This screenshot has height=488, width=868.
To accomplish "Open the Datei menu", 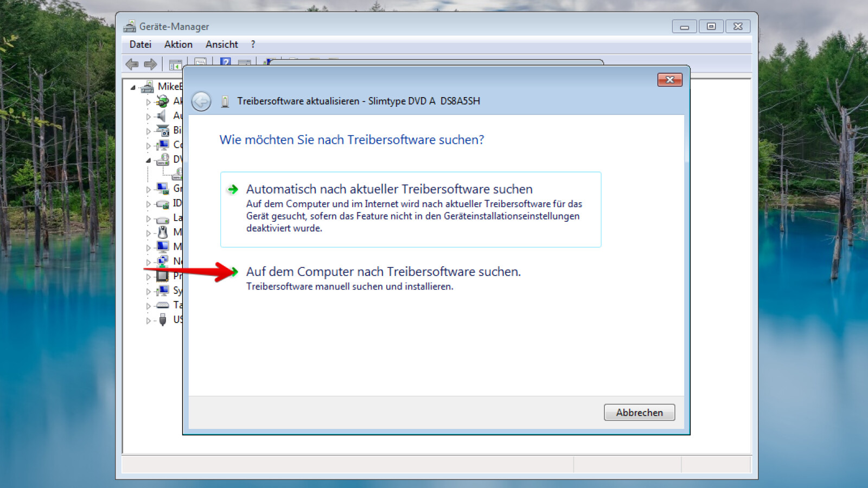I will pyautogui.click(x=140, y=44).
